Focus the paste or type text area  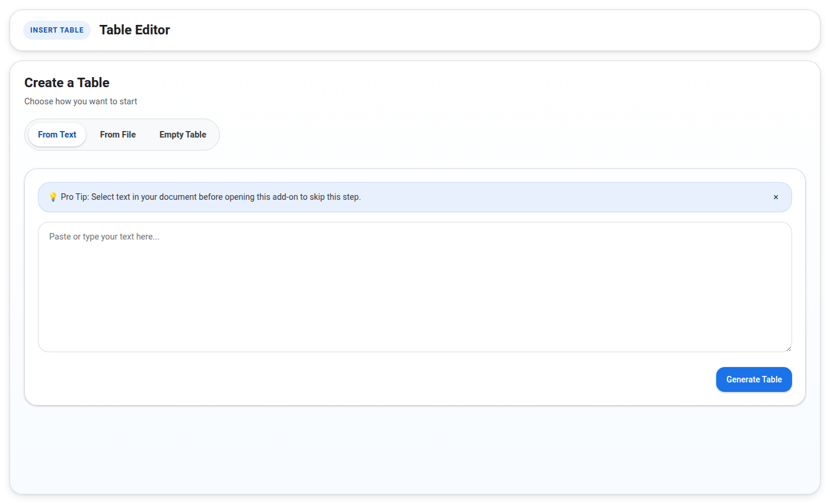pyautogui.click(x=415, y=287)
